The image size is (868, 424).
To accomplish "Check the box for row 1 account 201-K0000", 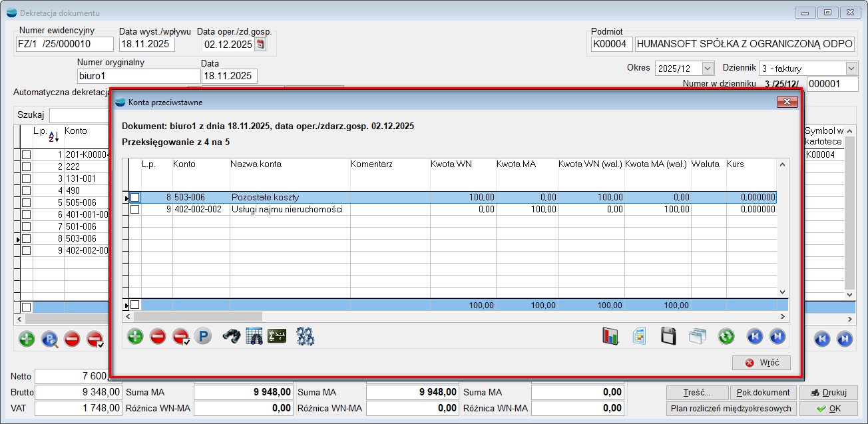I will click(x=27, y=155).
